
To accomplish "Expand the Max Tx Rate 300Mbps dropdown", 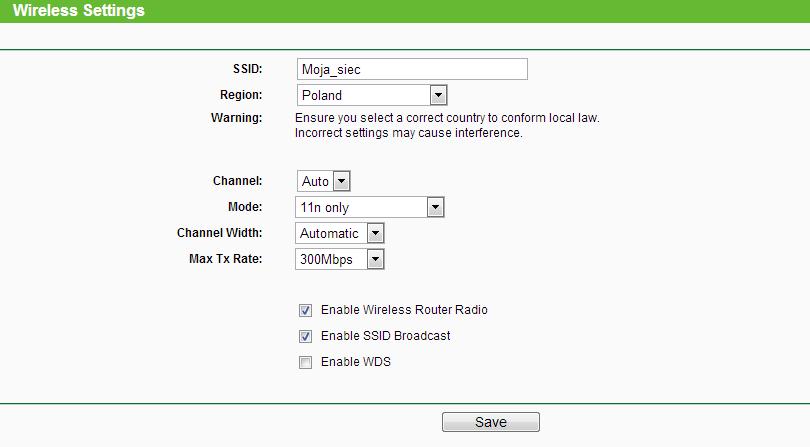I will (x=339, y=259).
